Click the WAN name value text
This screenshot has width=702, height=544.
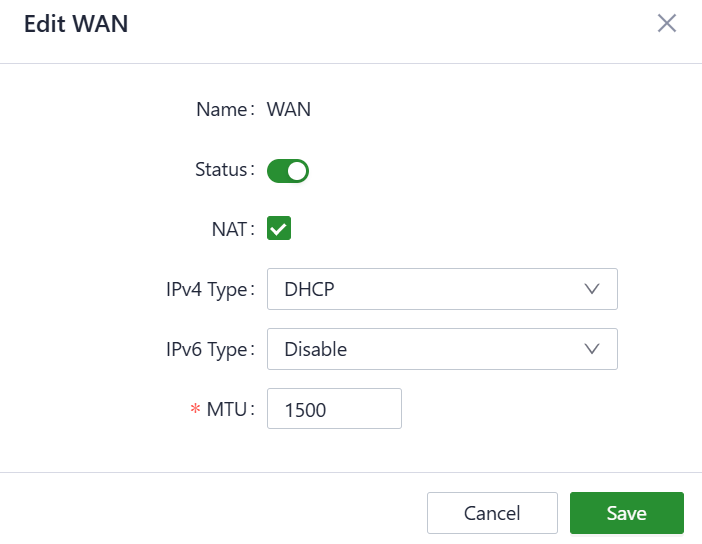[x=289, y=110]
